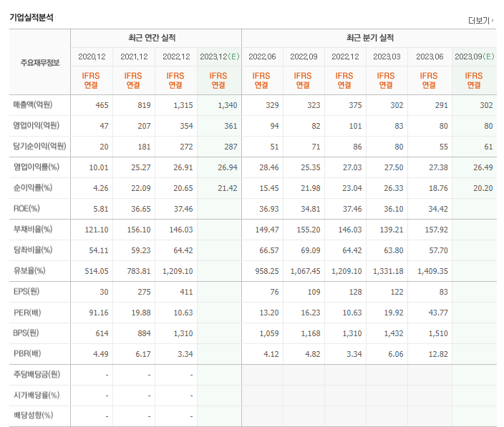Click the 514.05 reserve ratio value
Viewport: 504px width, 427px height.
97,271
